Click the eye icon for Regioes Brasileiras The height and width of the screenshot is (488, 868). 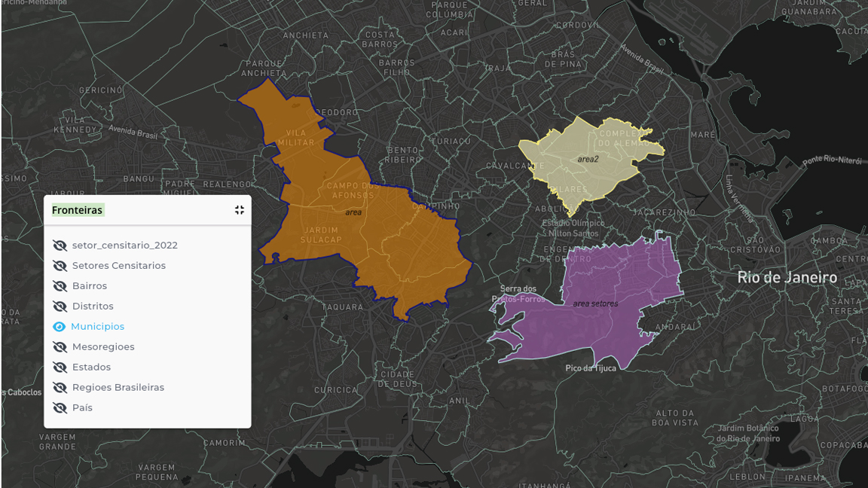[x=60, y=388]
